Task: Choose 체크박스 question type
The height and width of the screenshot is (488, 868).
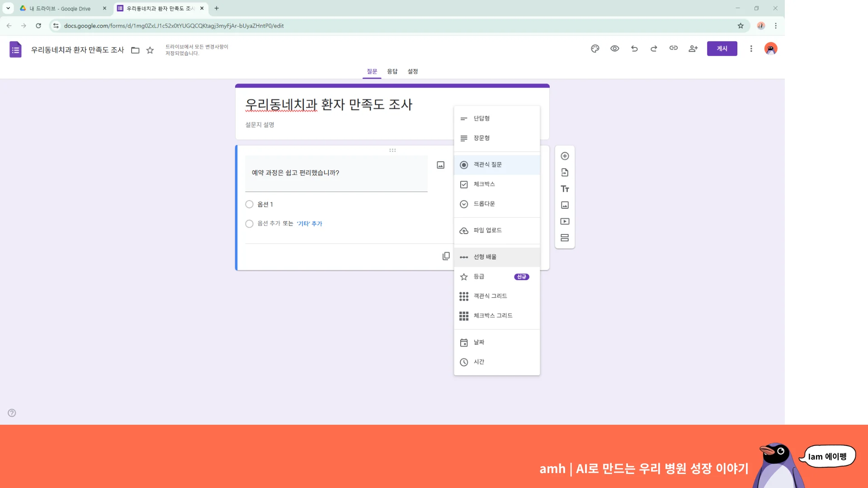Action: click(485, 184)
